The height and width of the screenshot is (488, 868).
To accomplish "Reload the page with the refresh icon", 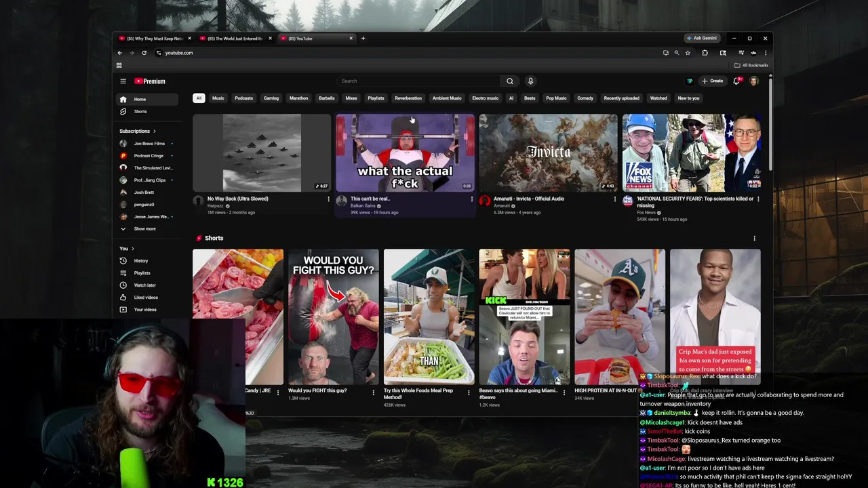I will [144, 53].
